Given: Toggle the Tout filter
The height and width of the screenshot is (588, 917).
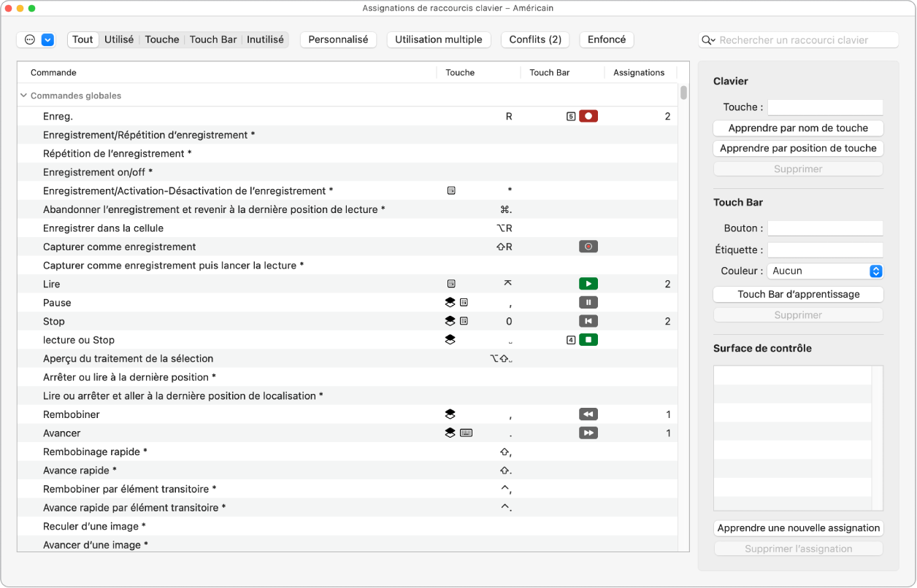Looking at the screenshot, I should (83, 39).
